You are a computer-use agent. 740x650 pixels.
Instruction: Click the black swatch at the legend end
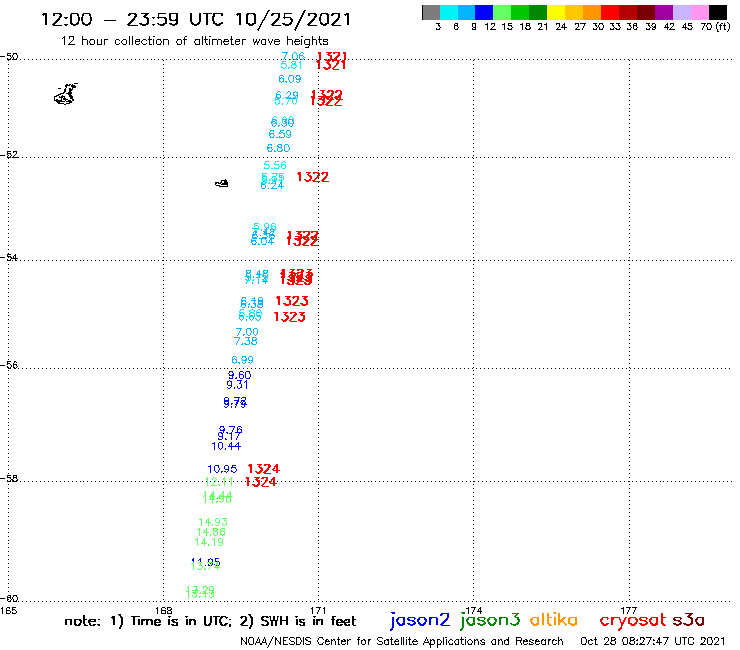717,12
